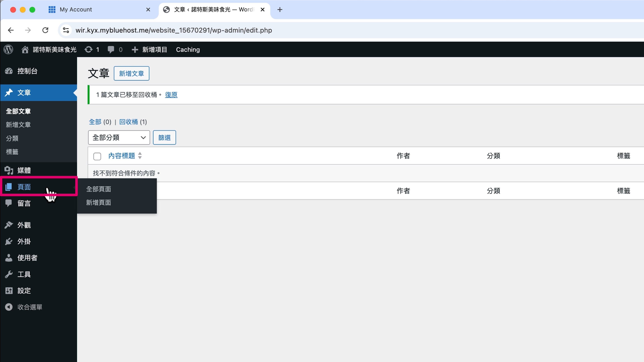Click the 收合選單 collapse arrow icon
This screenshot has height=362, width=644.
click(x=9, y=307)
